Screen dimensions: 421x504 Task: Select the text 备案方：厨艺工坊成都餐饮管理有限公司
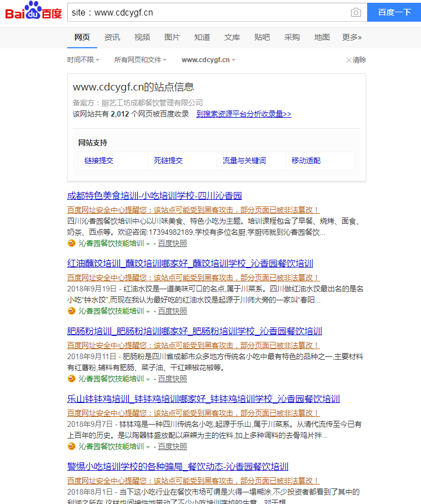click(x=138, y=103)
